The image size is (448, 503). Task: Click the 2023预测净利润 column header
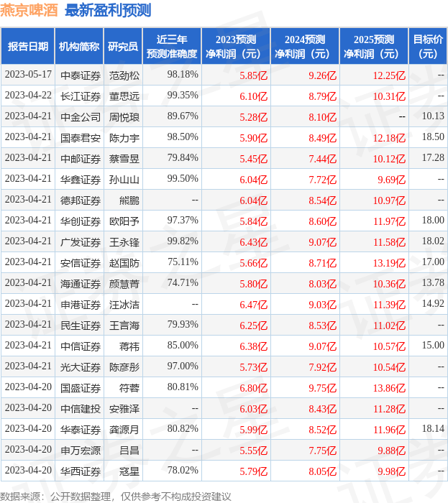[x=235, y=47]
